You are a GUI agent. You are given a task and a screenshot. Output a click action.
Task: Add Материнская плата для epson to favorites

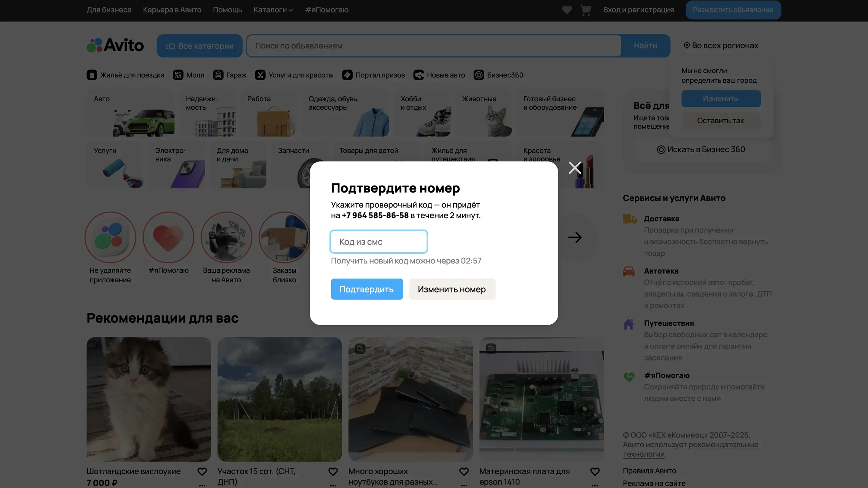point(595,471)
